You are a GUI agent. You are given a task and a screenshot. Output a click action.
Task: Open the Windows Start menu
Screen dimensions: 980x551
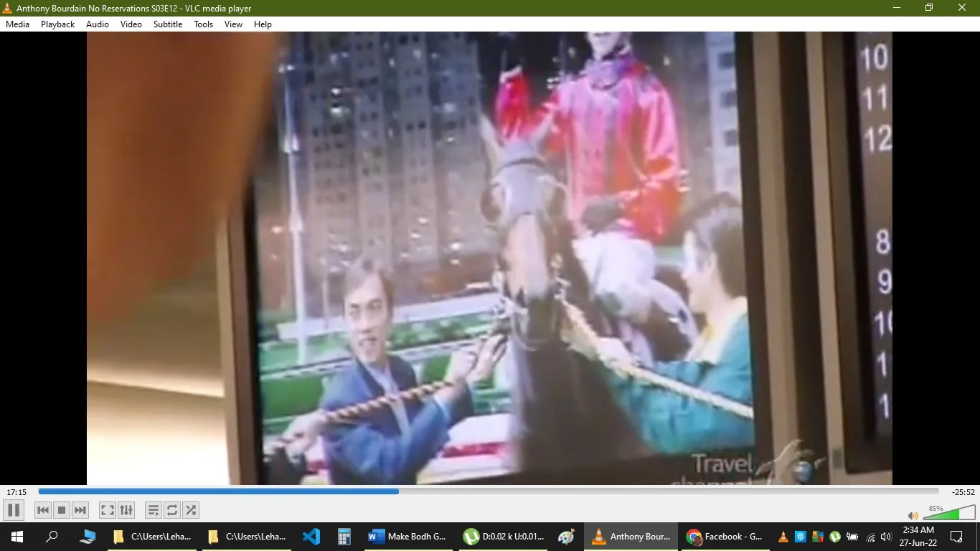pyautogui.click(x=17, y=537)
